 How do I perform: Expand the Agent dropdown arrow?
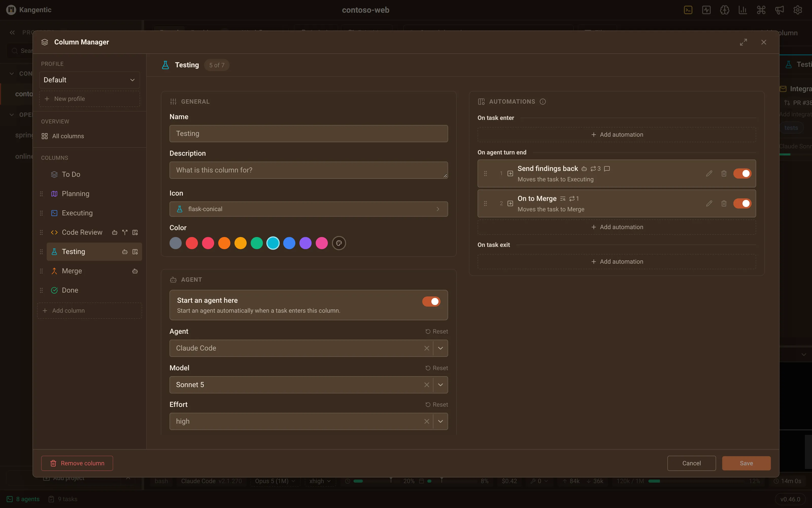point(440,348)
